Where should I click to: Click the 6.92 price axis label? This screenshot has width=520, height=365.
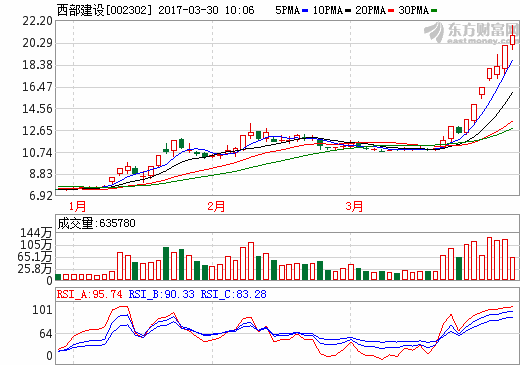coord(41,196)
